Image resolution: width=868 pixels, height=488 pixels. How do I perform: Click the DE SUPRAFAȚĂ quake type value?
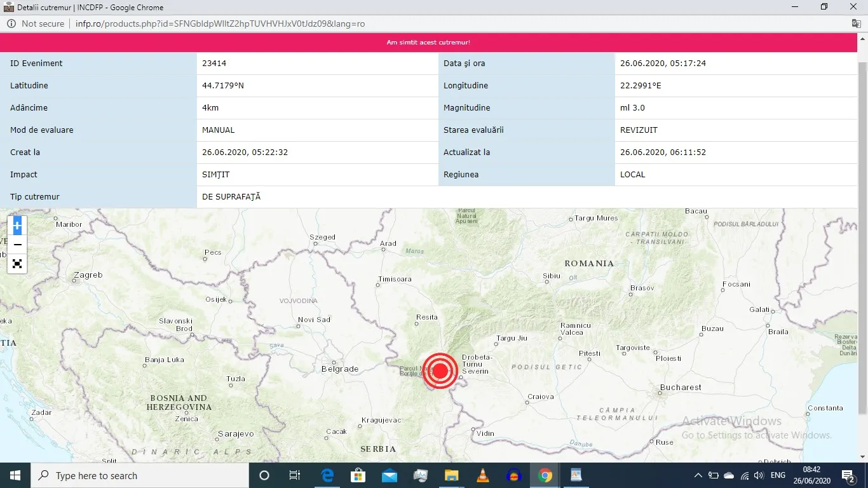coord(231,197)
